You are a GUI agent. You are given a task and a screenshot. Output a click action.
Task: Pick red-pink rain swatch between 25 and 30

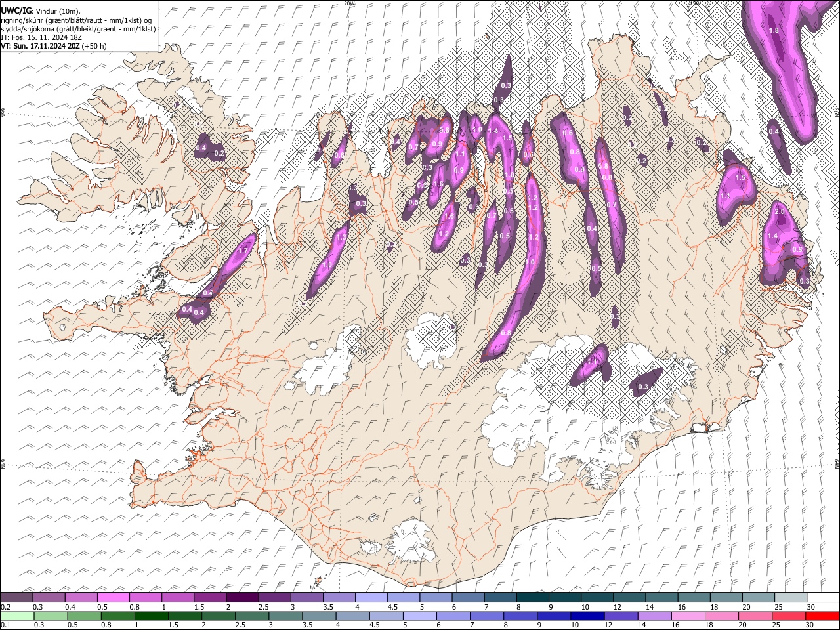click(x=789, y=616)
